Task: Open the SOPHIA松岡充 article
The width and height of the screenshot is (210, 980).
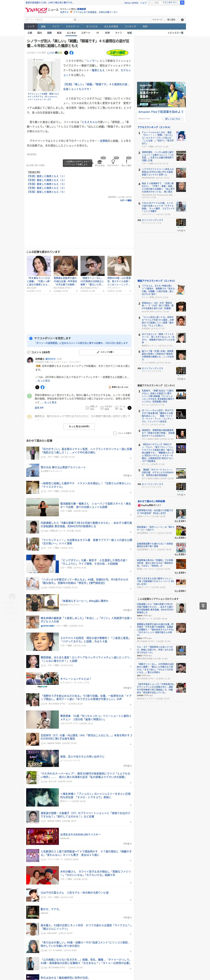Action: (x=95, y=639)
